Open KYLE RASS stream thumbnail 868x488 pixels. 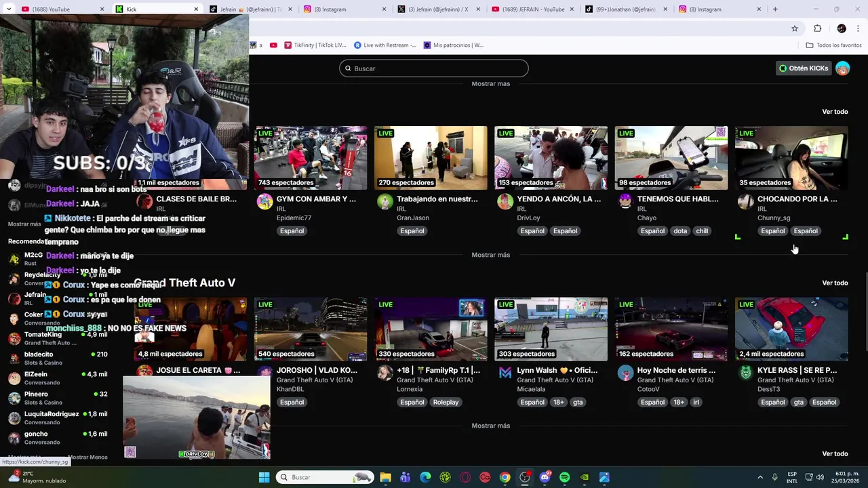[x=791, y=329]
